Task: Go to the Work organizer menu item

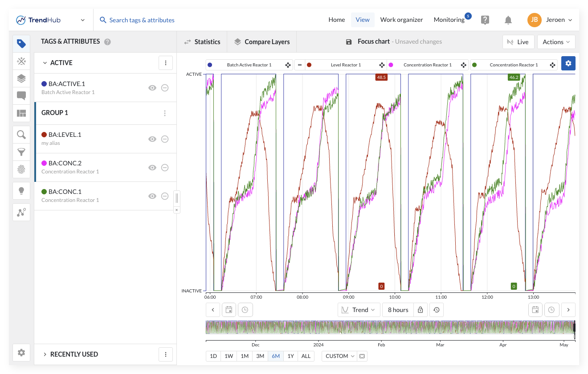Action: coord(401,20)
